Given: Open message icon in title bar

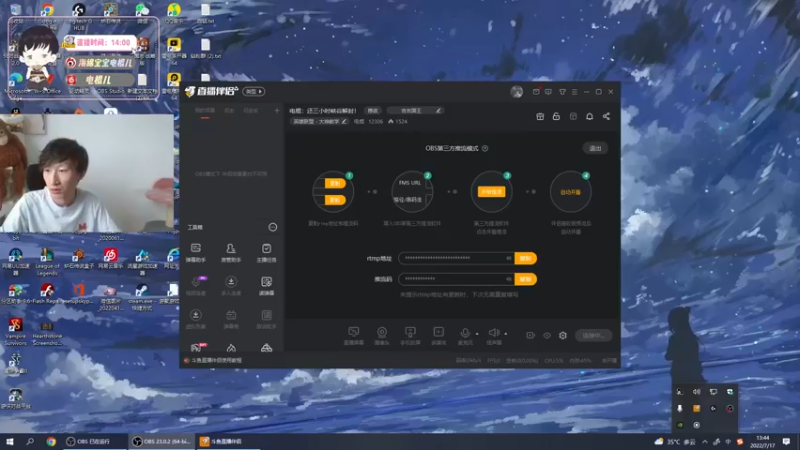Looking at the screenshot, I should click(x=548, y=92).
